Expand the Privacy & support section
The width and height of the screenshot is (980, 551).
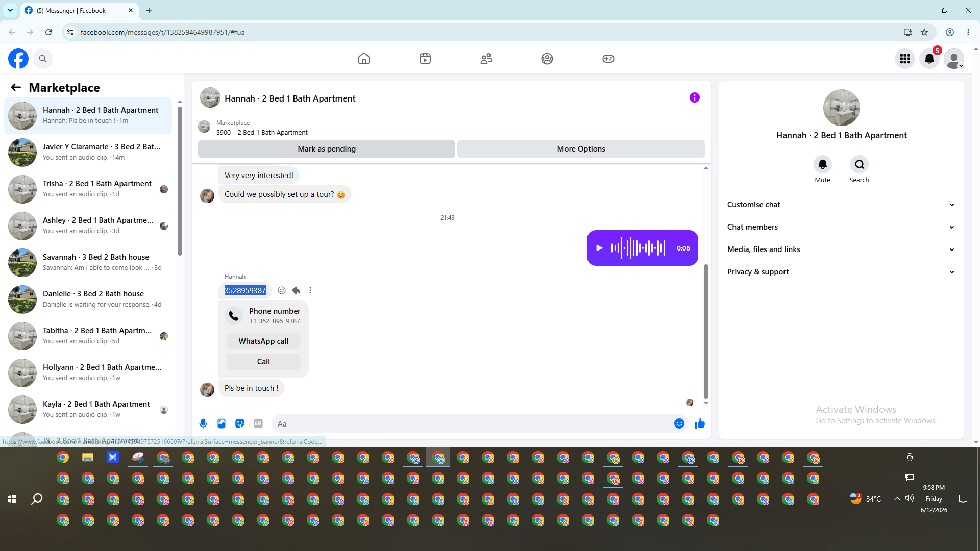(x=841, y=272)
